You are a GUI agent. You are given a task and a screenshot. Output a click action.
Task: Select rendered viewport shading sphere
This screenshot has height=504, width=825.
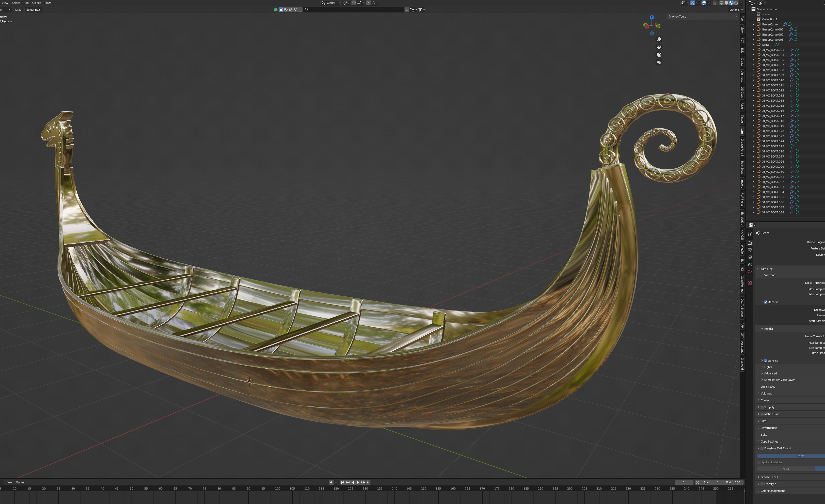pyautogui.click(x=736, y=3)
